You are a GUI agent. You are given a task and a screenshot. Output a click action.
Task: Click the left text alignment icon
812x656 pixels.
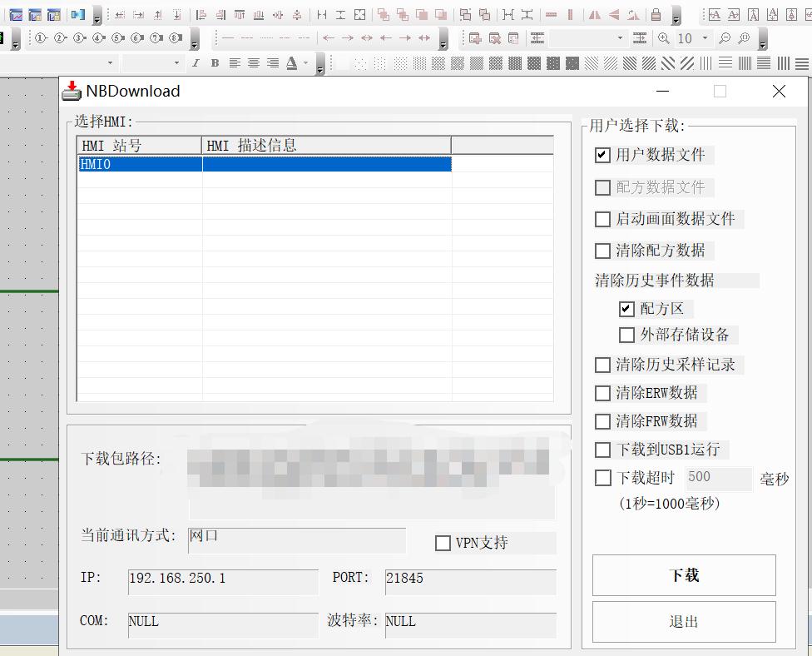click(235, 63)
